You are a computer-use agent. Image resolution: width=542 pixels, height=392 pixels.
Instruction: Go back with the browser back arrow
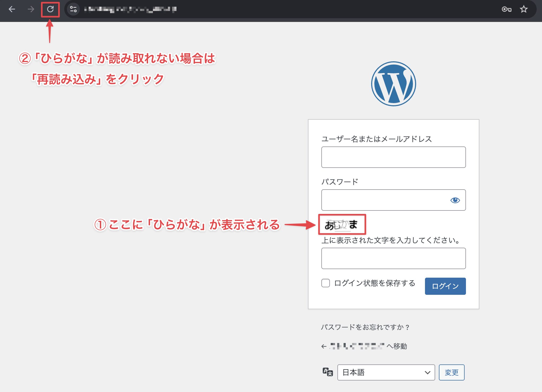12,9
